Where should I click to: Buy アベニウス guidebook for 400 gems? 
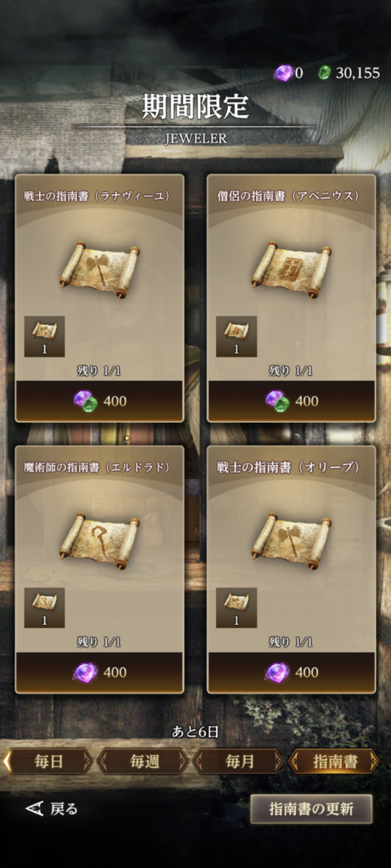tap(291, 401)
